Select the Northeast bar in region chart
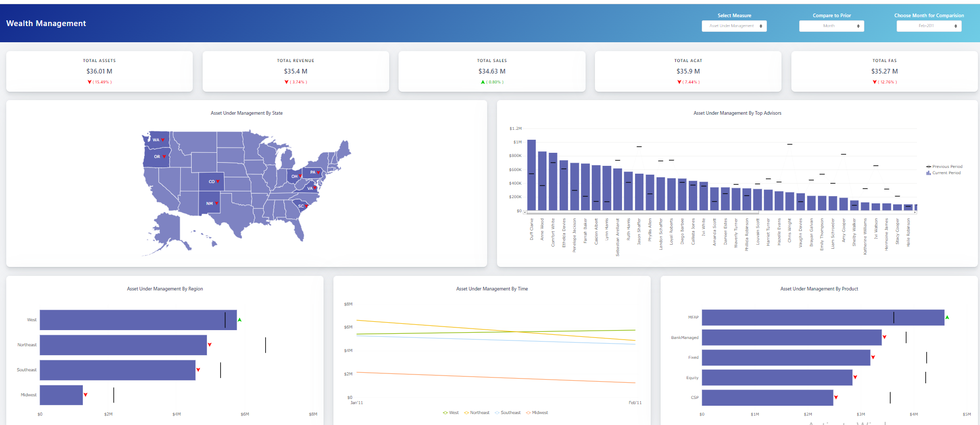The width and height of the screenshot is (980, 425). tap(123, 345)
